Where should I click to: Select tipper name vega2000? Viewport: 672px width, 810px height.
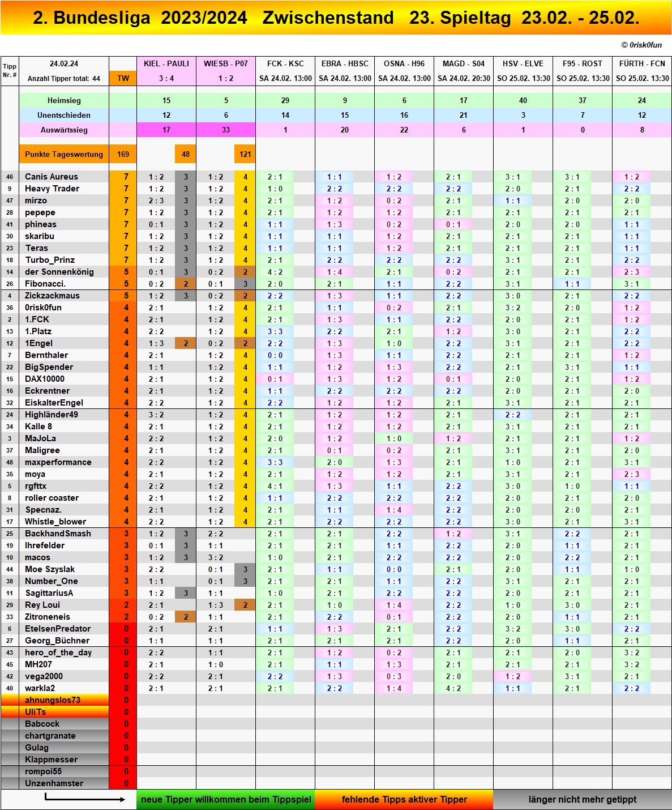44,676
